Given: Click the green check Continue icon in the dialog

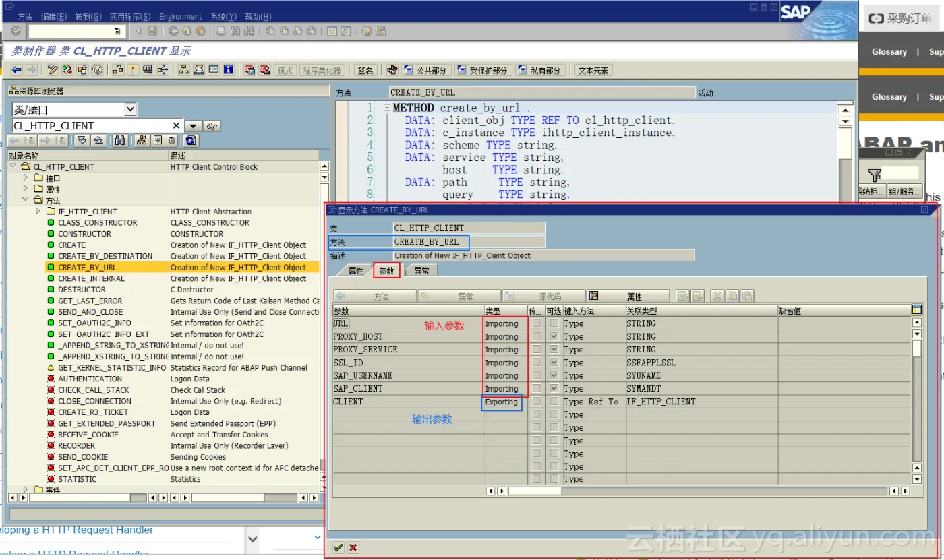Looking at the screenshot, I should (x=338, y=548).
